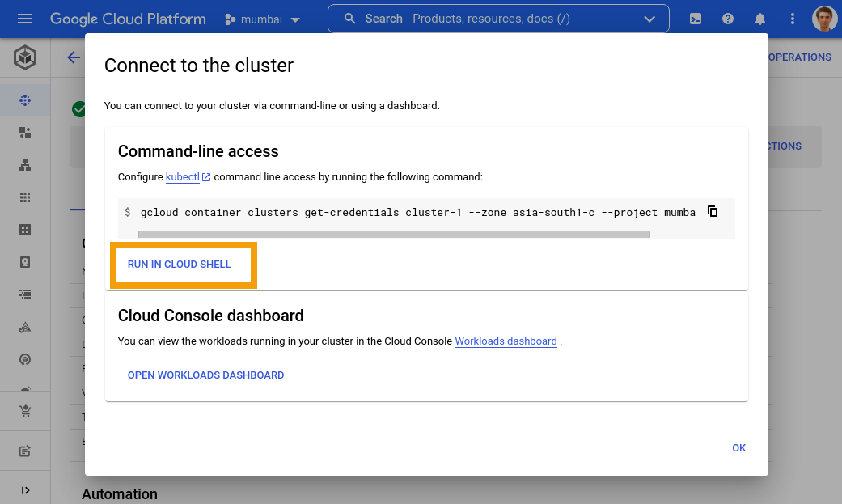The width and height of the screenshot is (842, 504).
Task: Select the Applications grid sidebar icon
Action: 25,197
